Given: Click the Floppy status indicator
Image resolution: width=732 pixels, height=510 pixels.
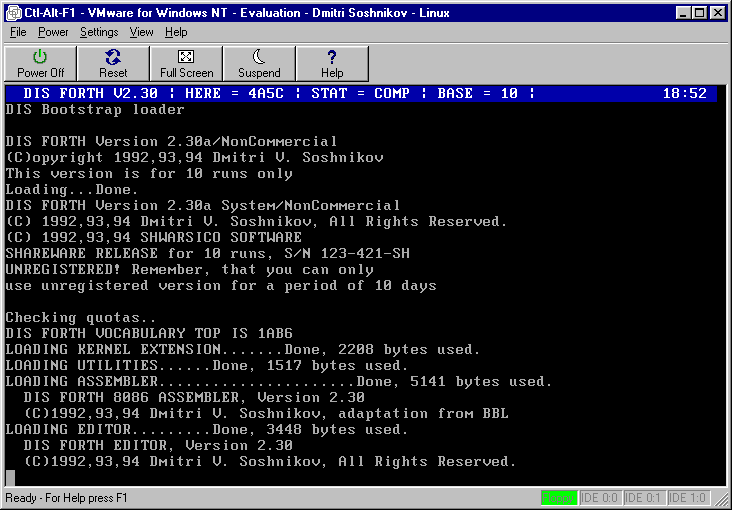Looking at the screenshot, I should tap(559, 498).
